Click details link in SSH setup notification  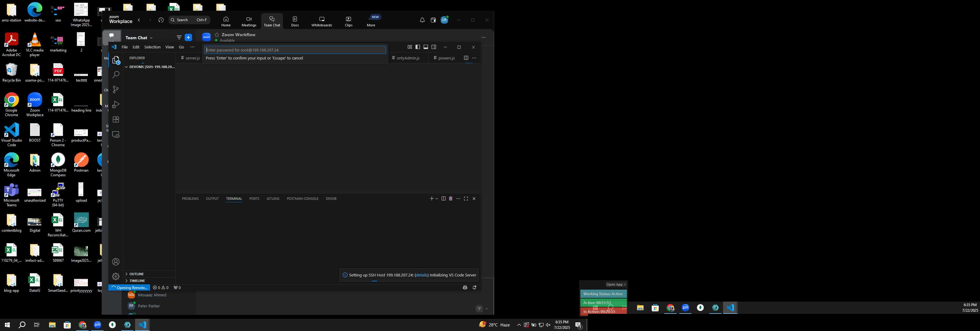[421, 275]
